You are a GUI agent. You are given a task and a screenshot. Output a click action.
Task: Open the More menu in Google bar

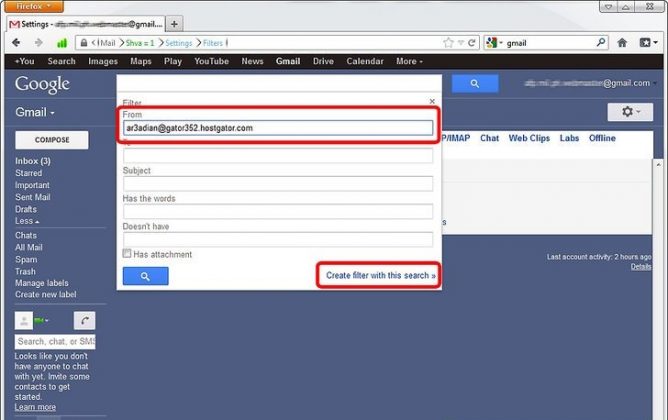coord(408,61)
